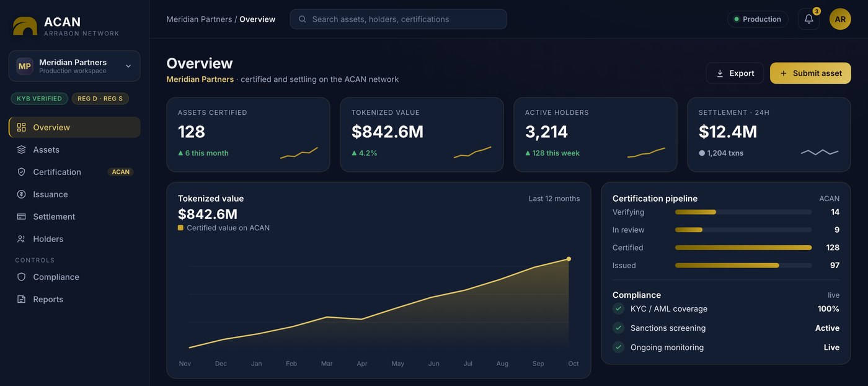Click the Certified value legend swatch
Viewport: 868px width, 386px height.
coord(180,228)
